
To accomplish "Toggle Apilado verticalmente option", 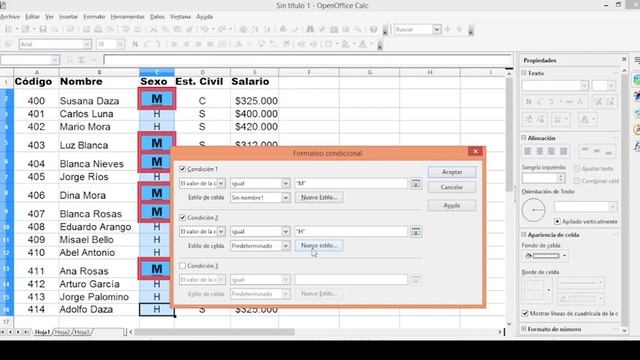I will click(557, 221).
